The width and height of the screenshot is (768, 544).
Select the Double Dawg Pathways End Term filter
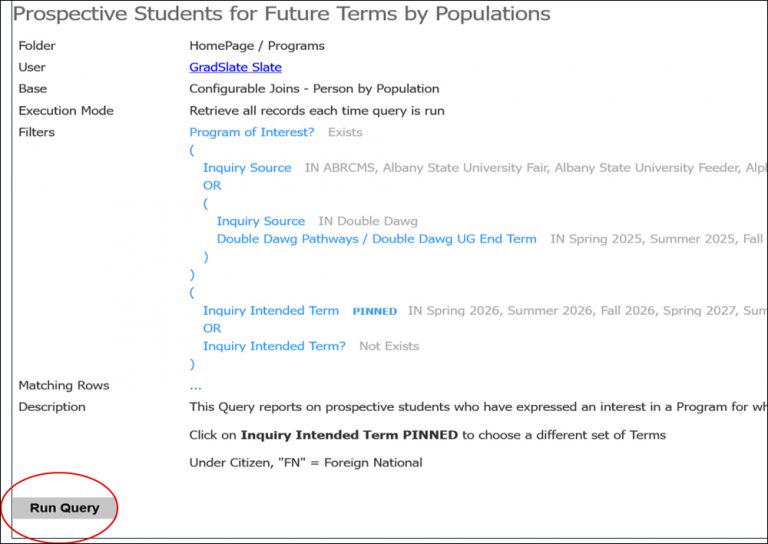(x=376, y=239)
